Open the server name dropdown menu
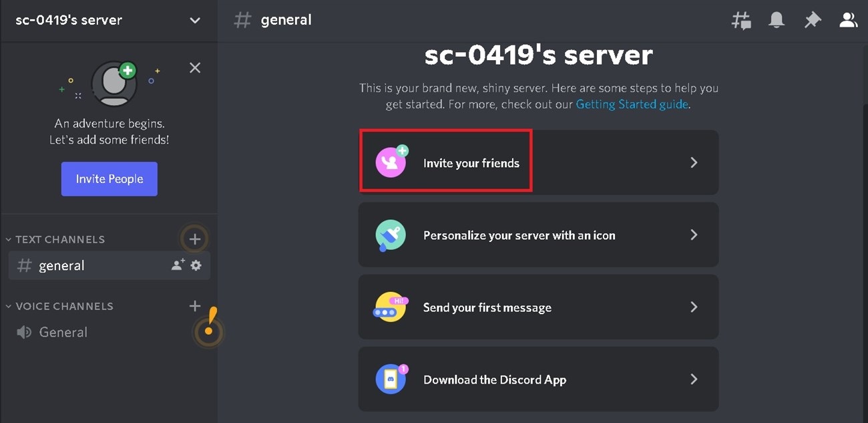This screenshot has width=868, height=423. 194,20
